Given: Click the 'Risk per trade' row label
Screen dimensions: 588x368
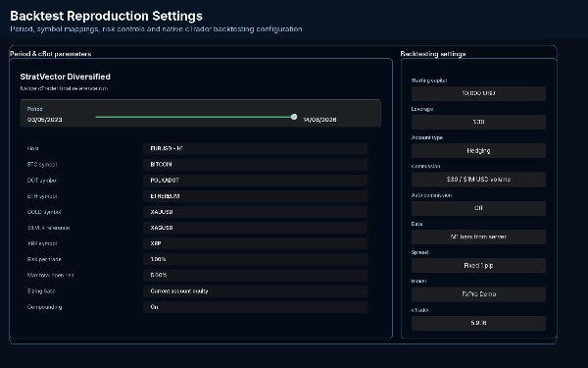Looking at the screenshot, I should point(44,259).
